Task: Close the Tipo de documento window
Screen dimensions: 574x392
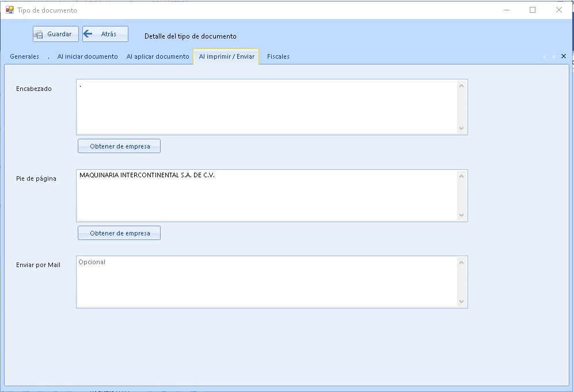Action: click(559, 10)
